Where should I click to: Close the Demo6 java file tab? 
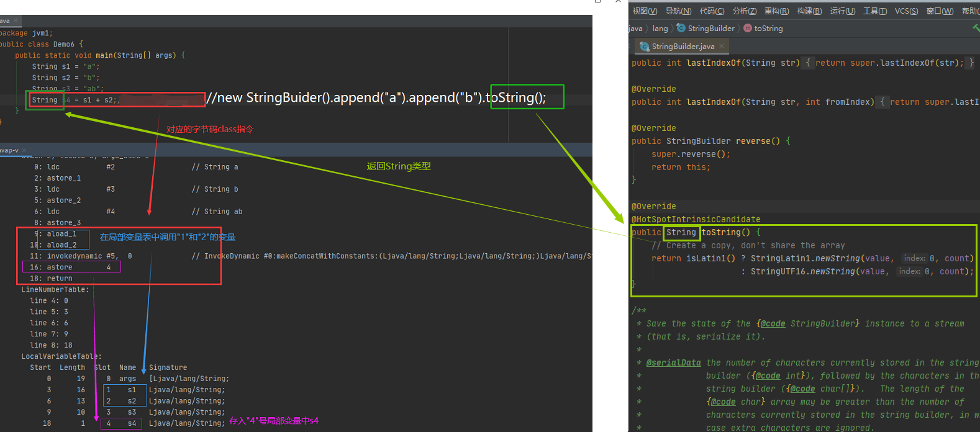click(16, 20)
